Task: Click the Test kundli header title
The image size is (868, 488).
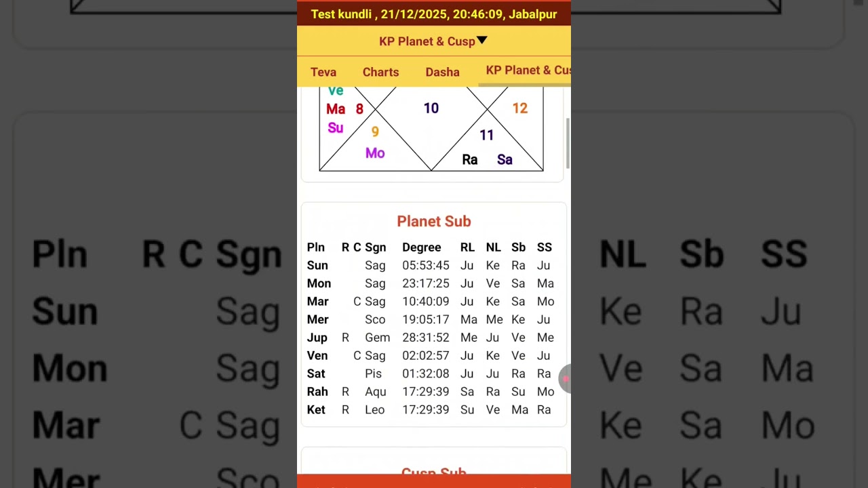Action: [434, 14]
